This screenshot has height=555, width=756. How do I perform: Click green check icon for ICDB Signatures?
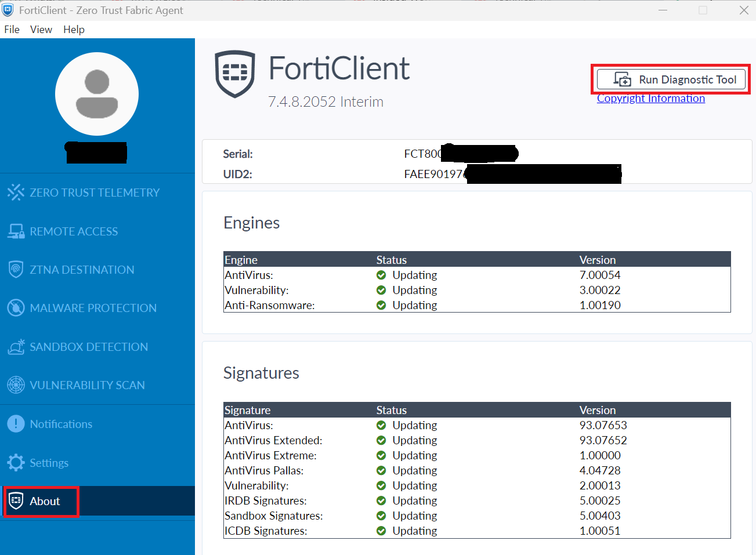click(381, 531)
